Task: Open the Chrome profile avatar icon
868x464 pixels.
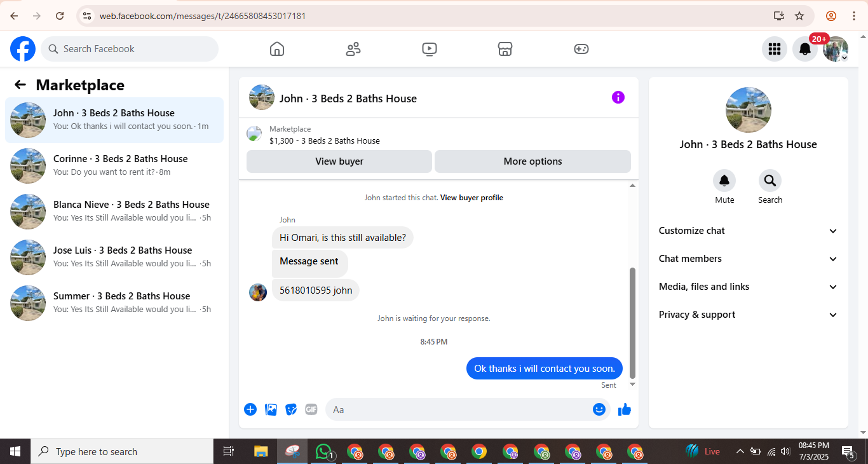Action: pos(831,16)
